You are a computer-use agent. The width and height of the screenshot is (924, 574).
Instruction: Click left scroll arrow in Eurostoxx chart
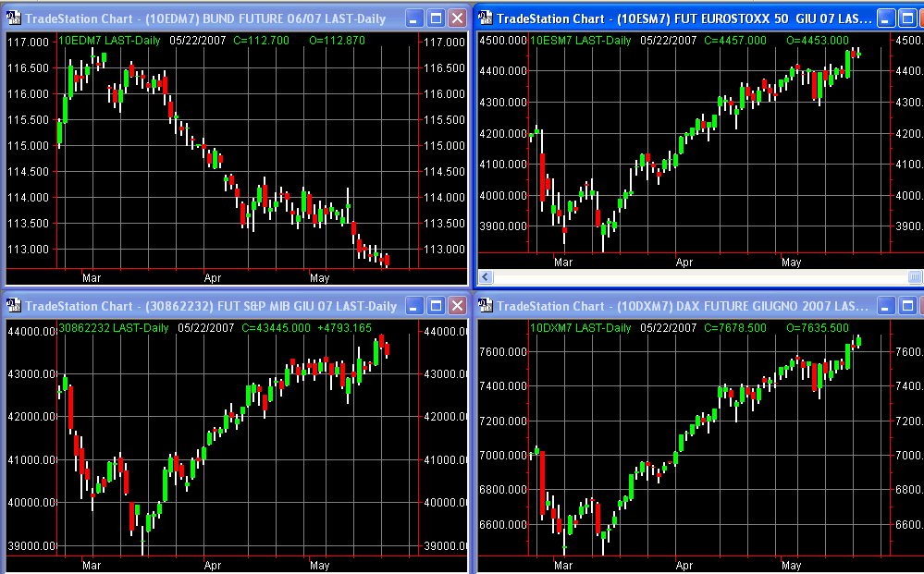(x=485, y=277)
